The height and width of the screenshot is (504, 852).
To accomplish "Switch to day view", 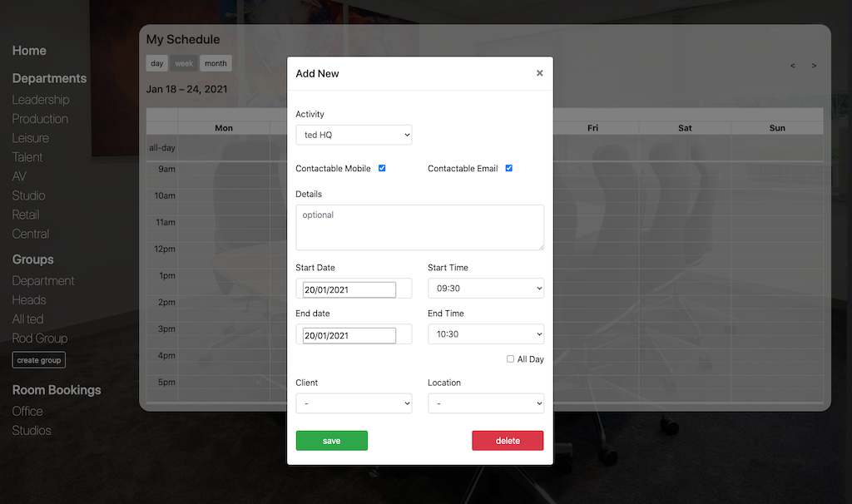I will [x=156, y=63].
